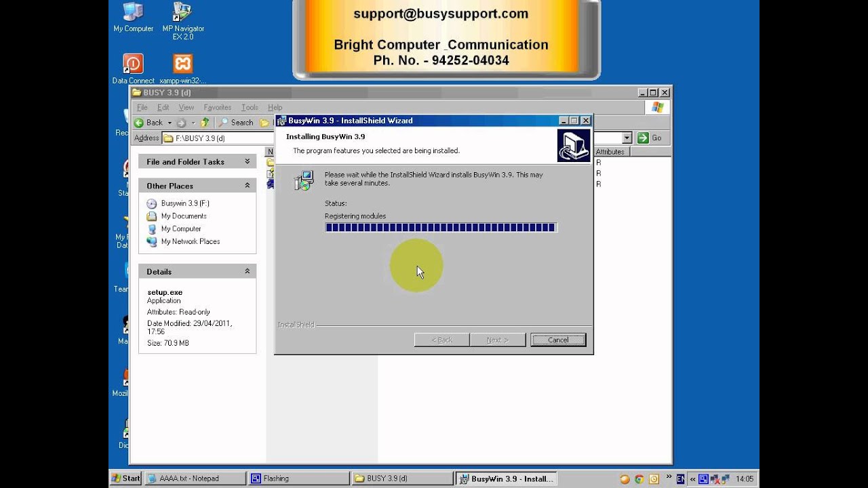868x488 pixels.
Task: Open the View menu in Explorer
Action: (186, 107)
